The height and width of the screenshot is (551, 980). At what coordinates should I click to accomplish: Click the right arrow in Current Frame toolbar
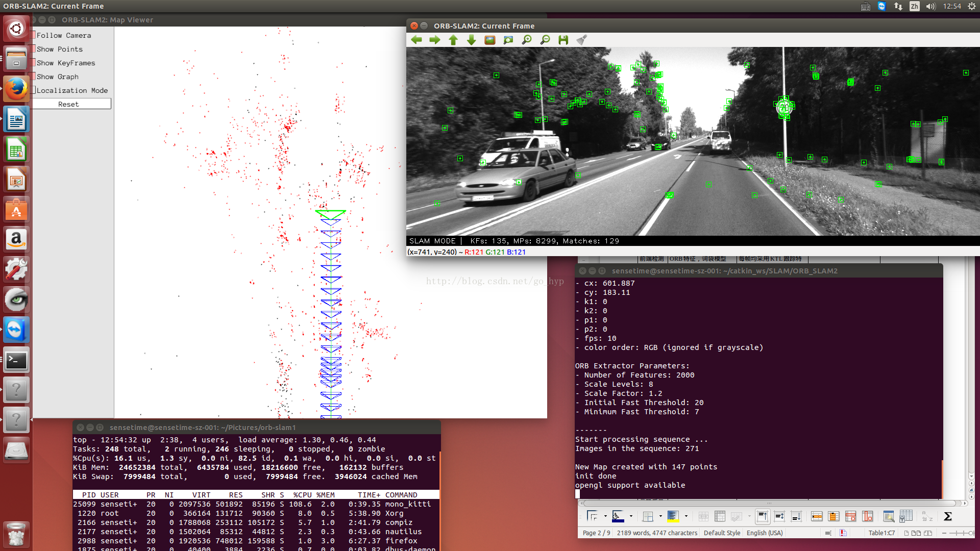point(435,40)
